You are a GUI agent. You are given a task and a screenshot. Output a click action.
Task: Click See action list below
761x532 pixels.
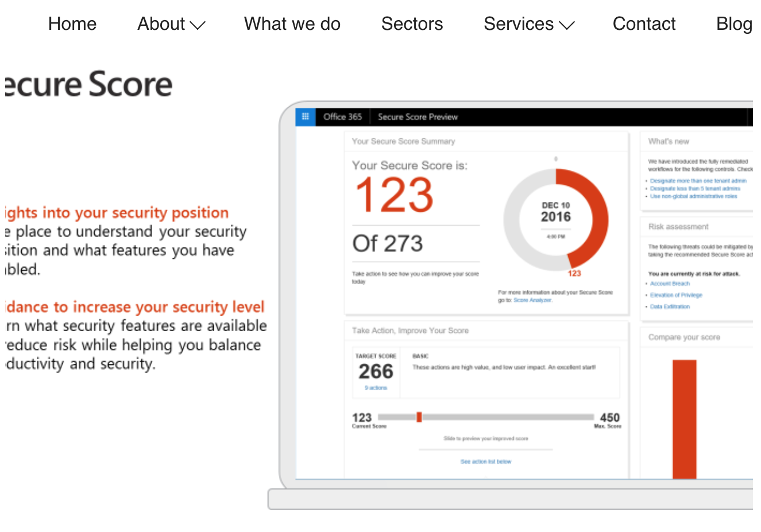[485, 461]
